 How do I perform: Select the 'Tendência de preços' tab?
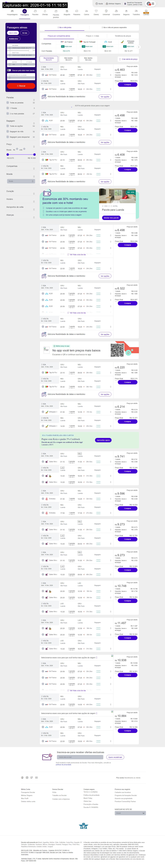[123, 36]
